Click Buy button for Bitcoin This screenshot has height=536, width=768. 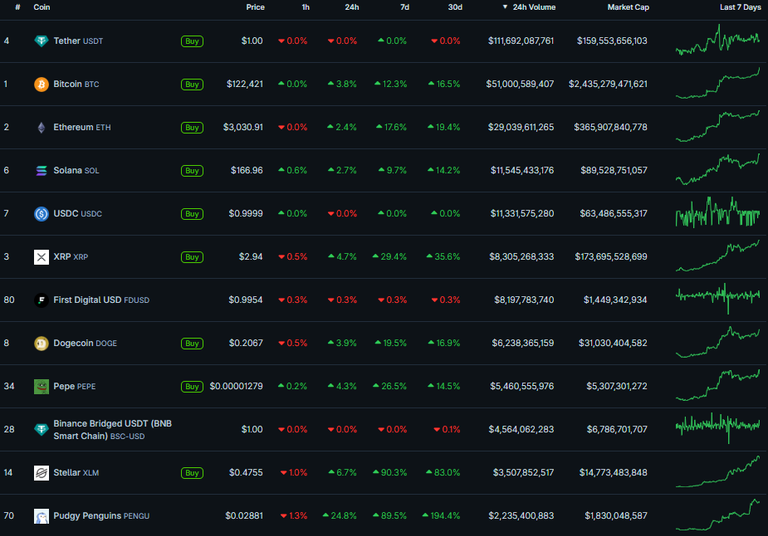point(192,84)
